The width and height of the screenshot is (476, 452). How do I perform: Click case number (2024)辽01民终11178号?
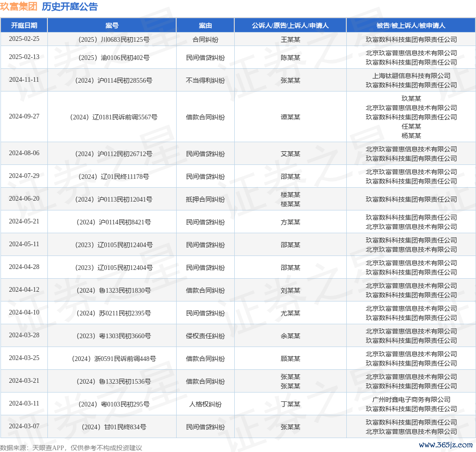113,177
